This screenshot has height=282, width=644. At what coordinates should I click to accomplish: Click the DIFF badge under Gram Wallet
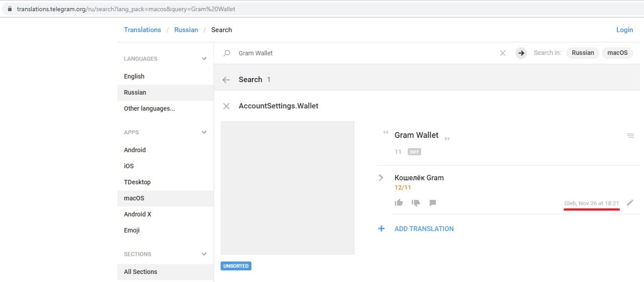coord(415,152)
